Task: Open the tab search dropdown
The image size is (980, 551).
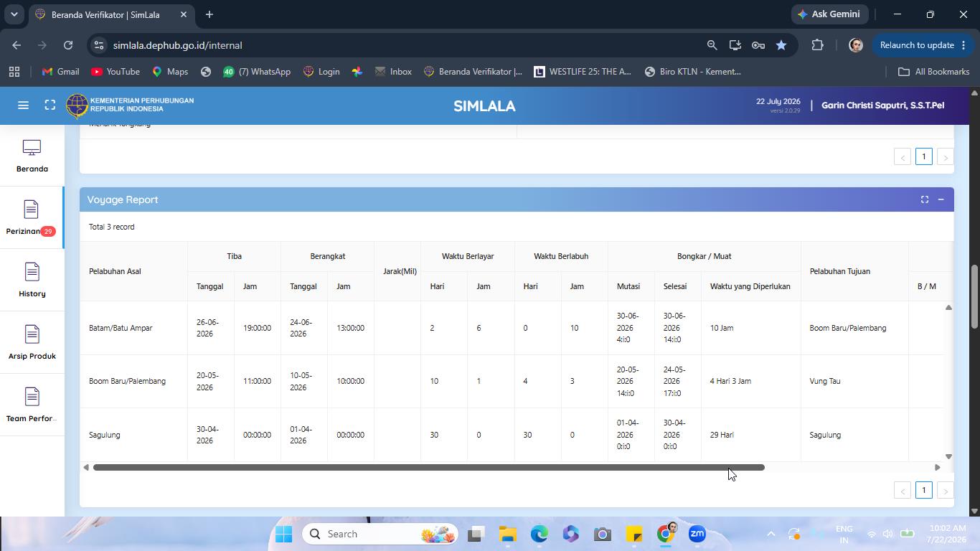Action: click(x=14, y=14)
